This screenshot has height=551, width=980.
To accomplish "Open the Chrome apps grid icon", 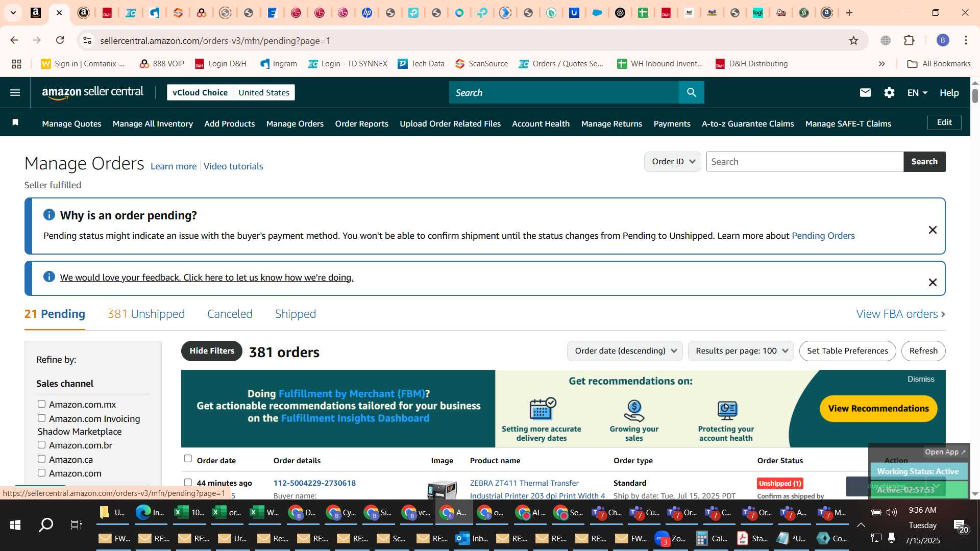I will pos(16,64).
